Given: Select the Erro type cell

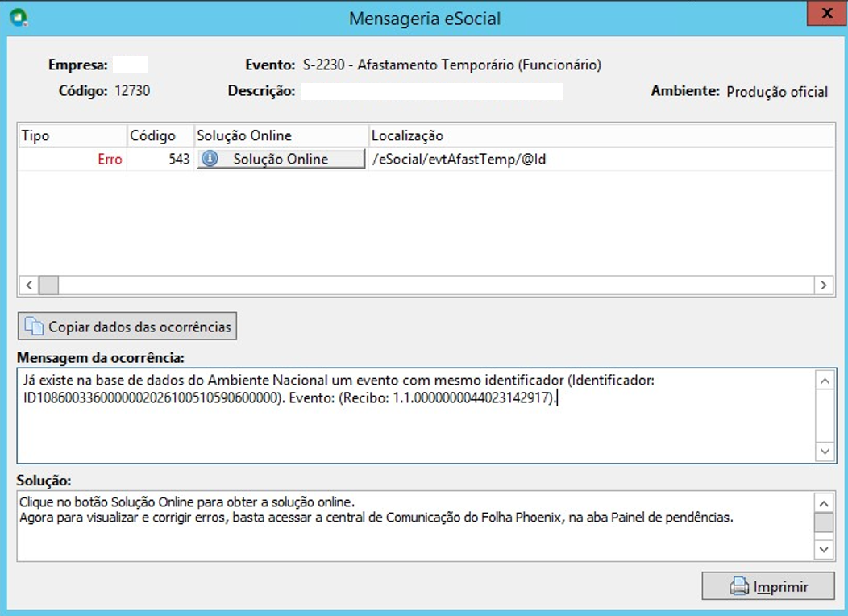Looking at the screenshot, I should (73, 159).
